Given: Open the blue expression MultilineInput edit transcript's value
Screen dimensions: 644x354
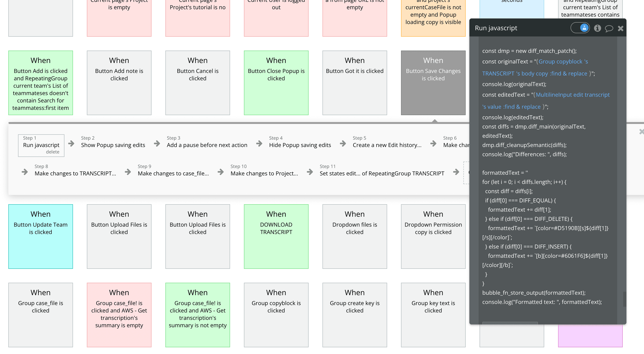Looking at the screenshot, I should pyautogui.click(x=572, y=95).
